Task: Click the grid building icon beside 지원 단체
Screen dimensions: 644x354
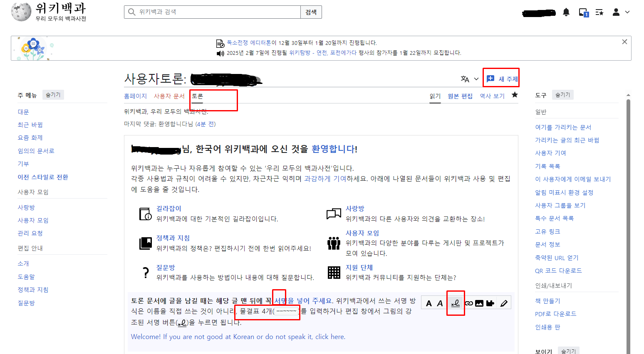Action: [x=334, y=273]
